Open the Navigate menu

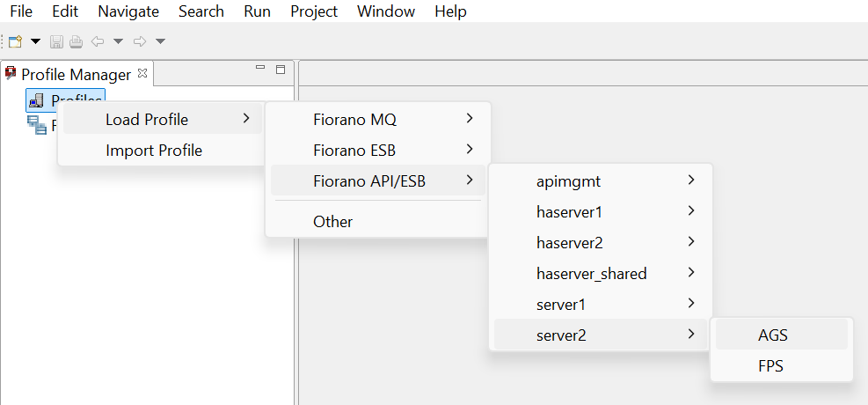click(128, 11)
